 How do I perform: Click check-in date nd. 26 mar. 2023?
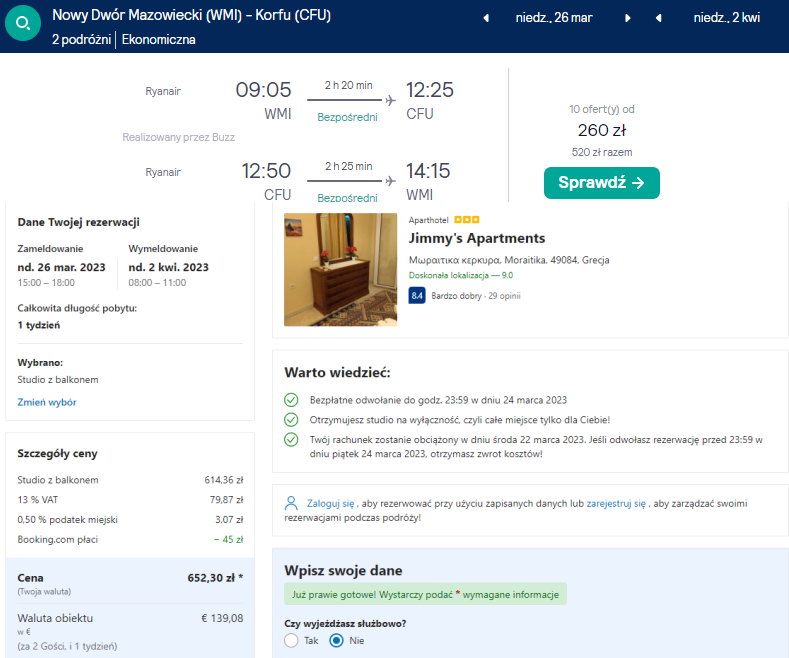(x=61, y=267)
